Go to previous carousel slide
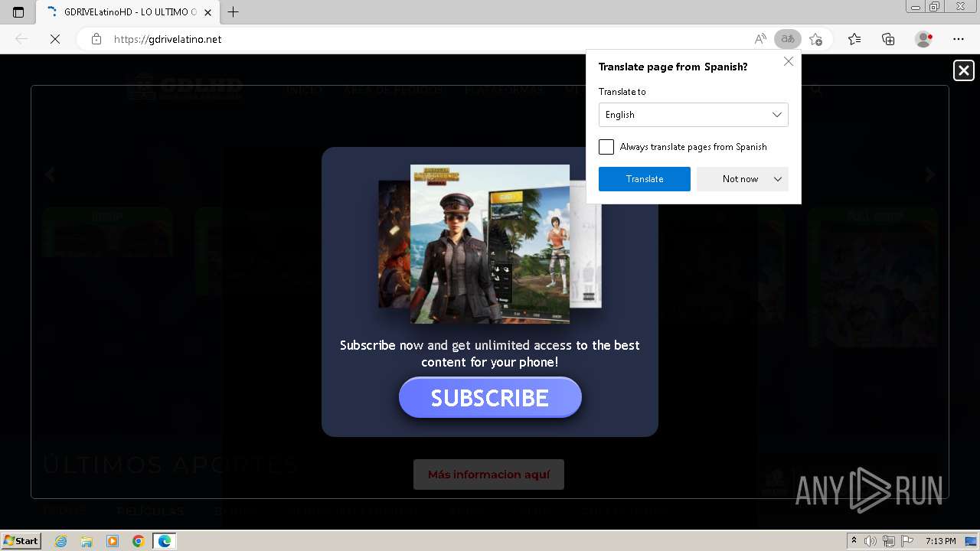This screenshot has height=551, width=980. coord(50,175)
